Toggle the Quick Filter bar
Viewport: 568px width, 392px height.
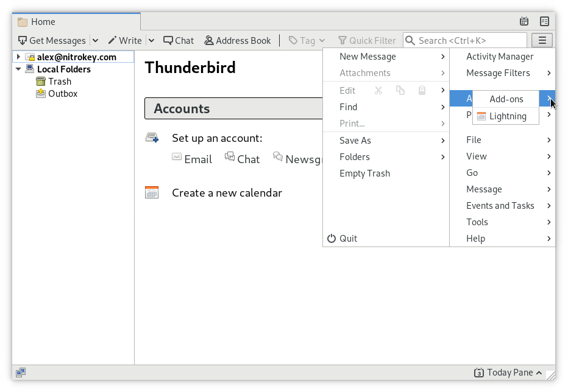[x=367, y=40]
